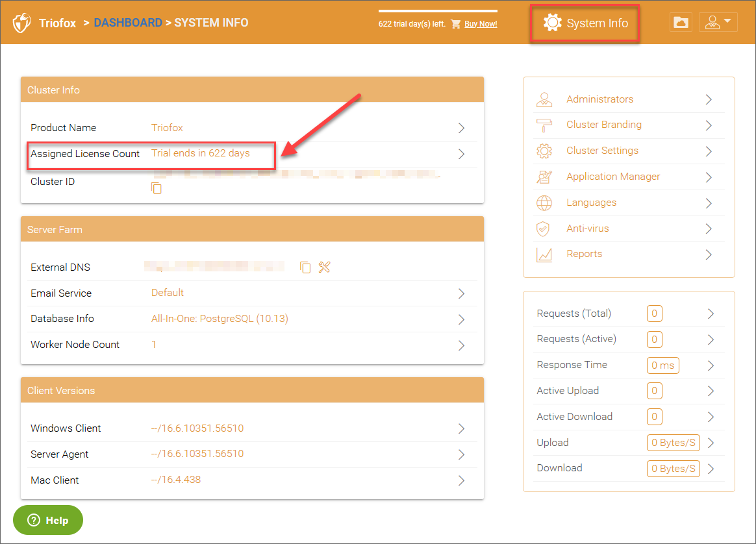Open the Requests (Total) chevron
The image size is (756, 544).
(711, 314)
